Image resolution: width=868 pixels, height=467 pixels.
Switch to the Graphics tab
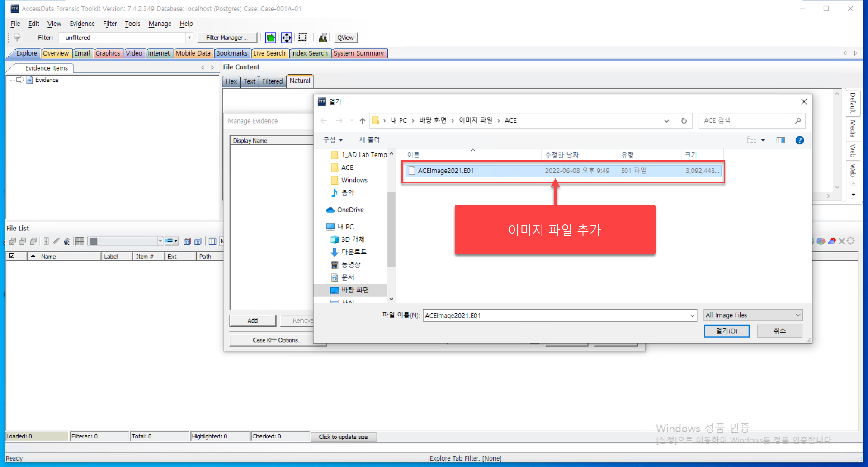point(108,53)
